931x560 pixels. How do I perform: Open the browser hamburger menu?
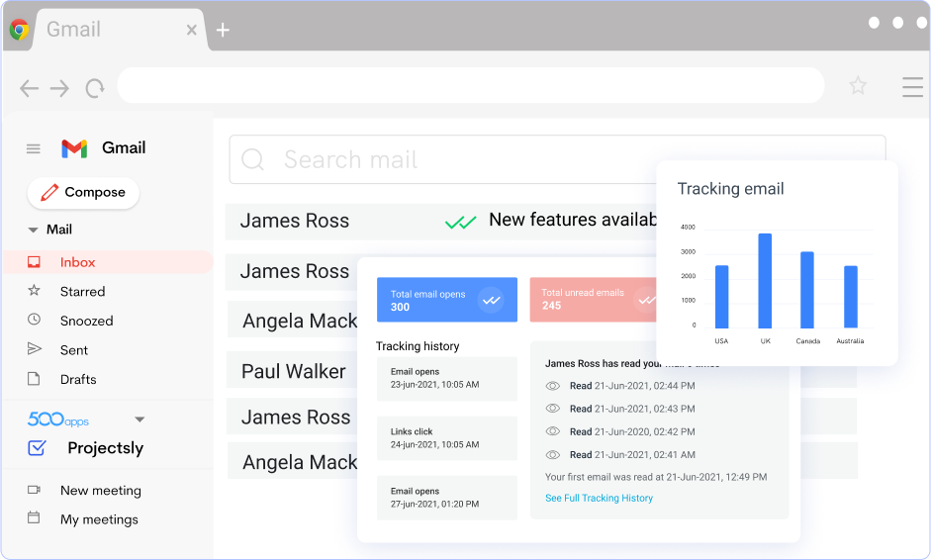pos(912,87)
